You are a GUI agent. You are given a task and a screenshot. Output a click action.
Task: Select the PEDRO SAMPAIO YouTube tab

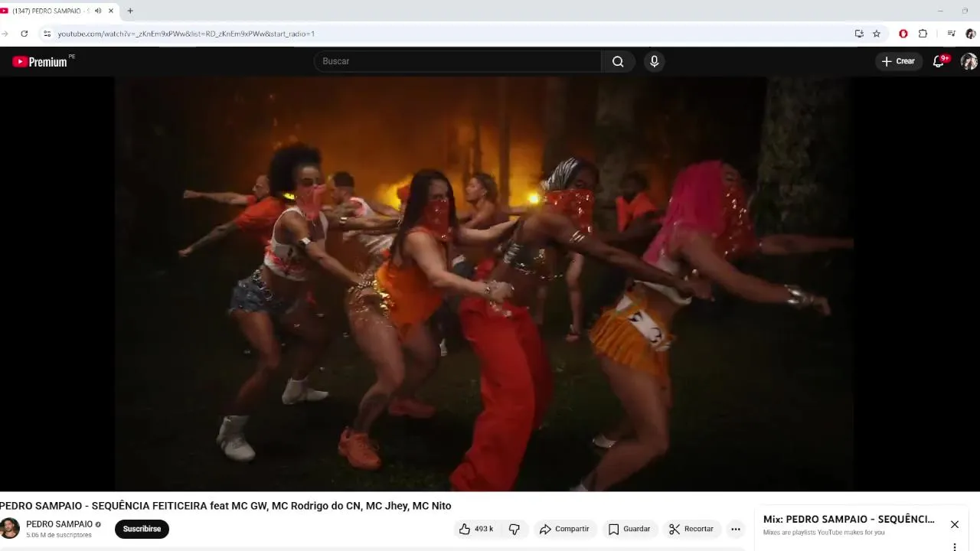[51, 11]
